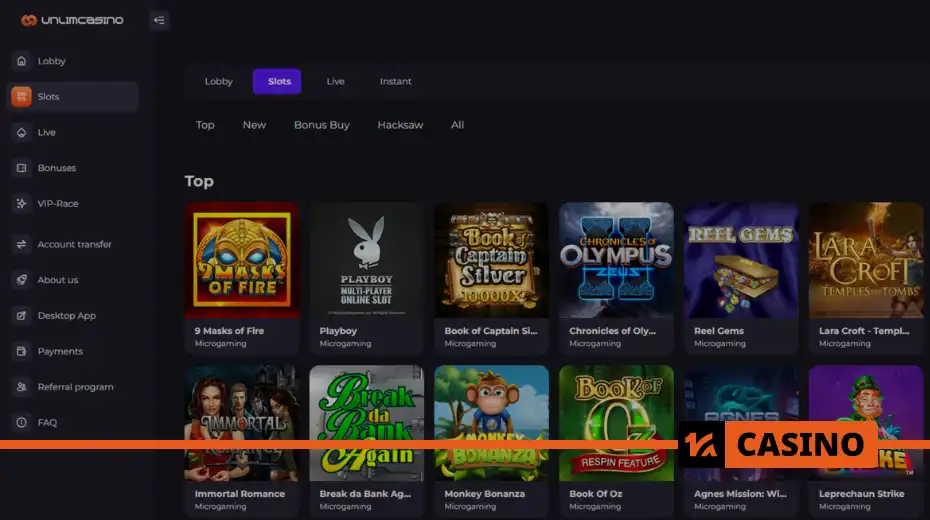
Task: Click the 'Playboy' game title text
Action: 338,331
